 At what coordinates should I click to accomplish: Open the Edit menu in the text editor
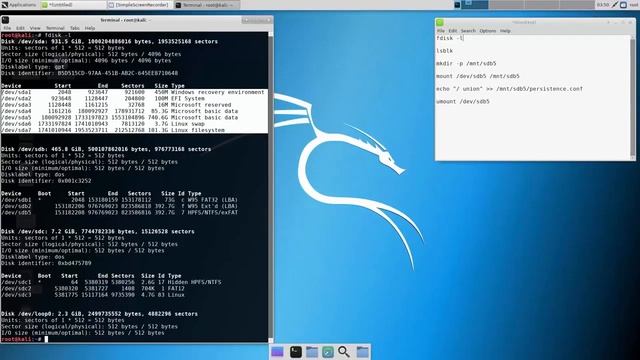453,31
